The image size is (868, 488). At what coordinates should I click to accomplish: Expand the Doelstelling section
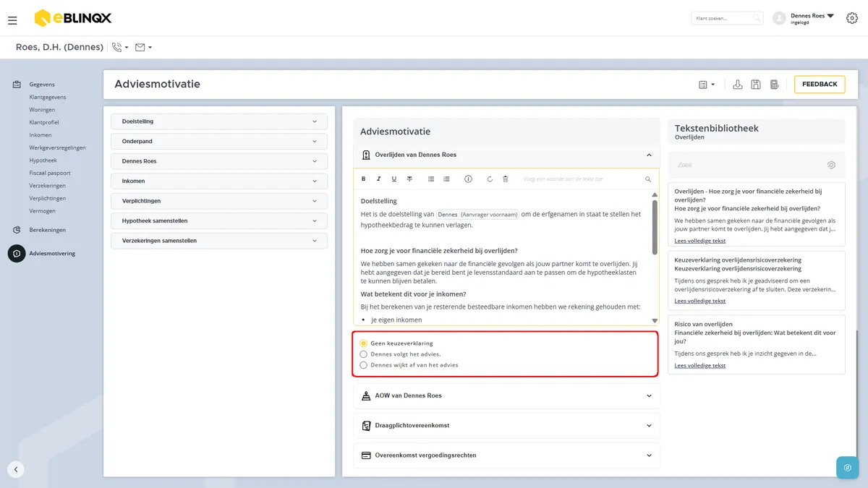[x=219, y=121]
